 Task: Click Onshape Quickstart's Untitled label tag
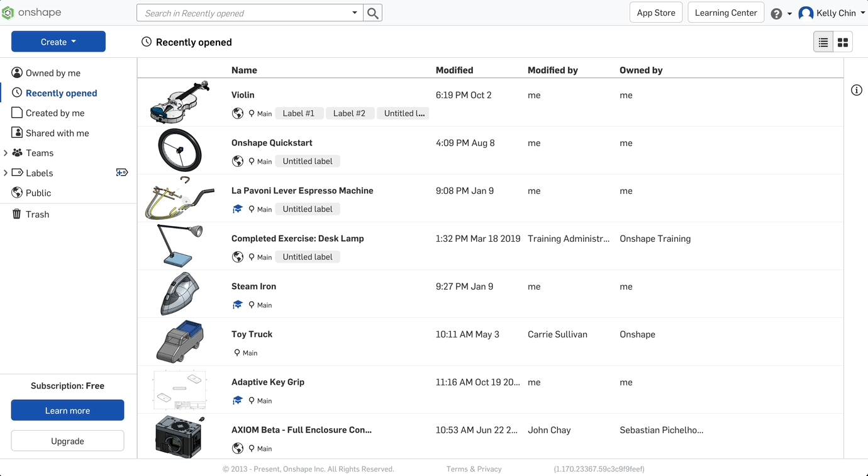308,161
